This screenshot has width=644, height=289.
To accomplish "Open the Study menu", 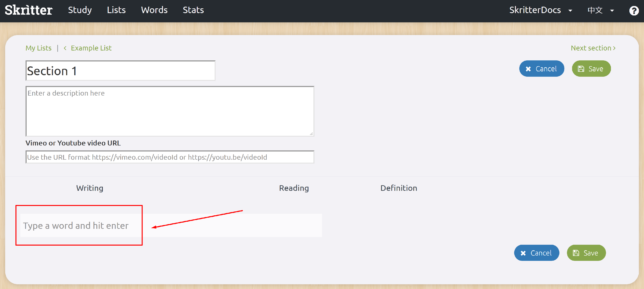I will tap(80, 10).
